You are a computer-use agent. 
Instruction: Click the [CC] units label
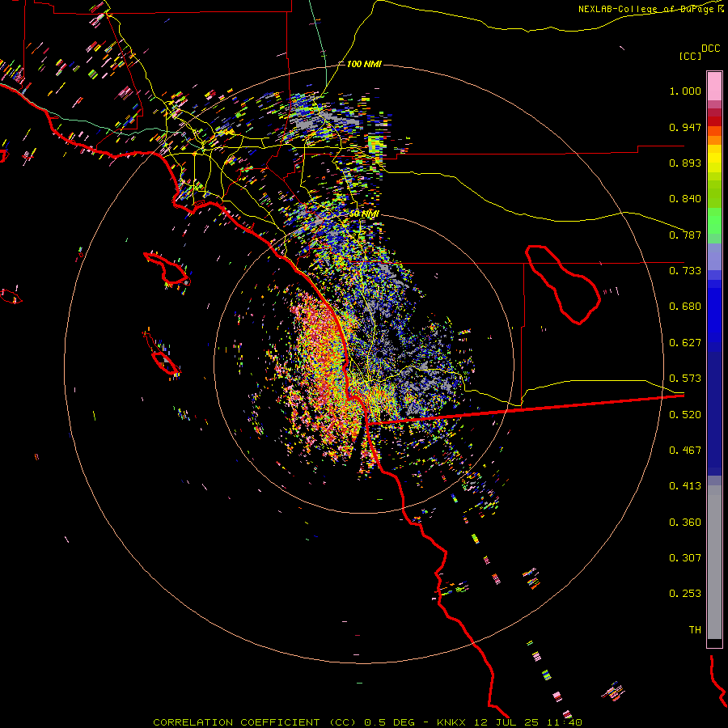click(x=691, y=56)
